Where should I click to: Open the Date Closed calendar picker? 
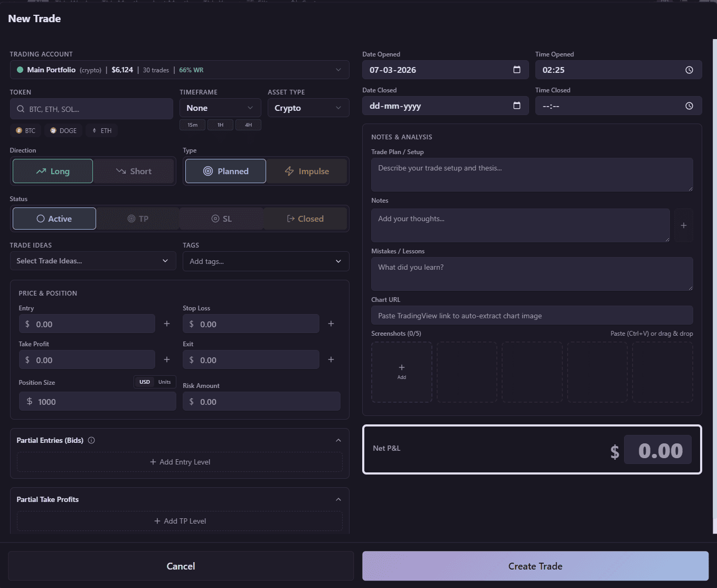[x=516, y=106]
